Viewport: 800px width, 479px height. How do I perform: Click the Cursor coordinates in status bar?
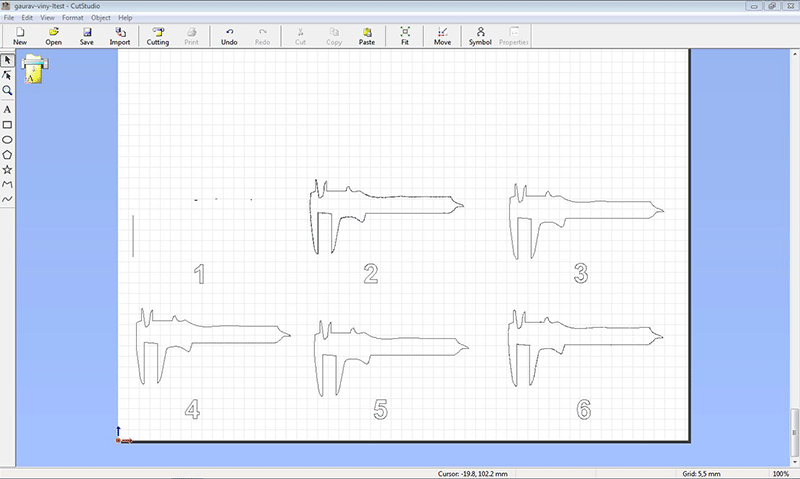click(x=473, y=474)
